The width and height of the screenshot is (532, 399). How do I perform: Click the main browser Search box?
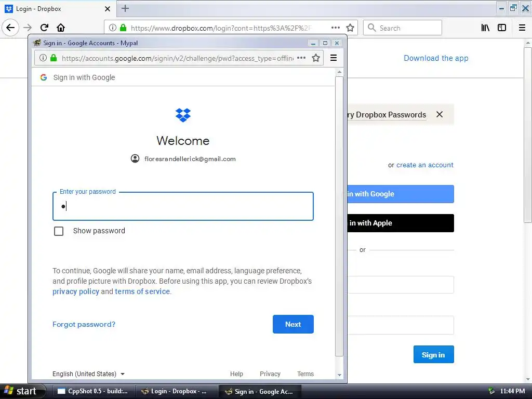point(403,28)
